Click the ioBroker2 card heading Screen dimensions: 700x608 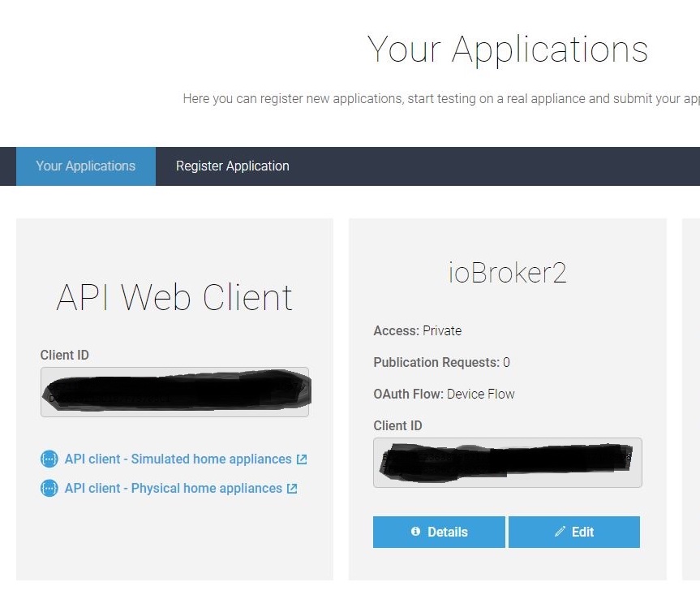click(507, 272)
